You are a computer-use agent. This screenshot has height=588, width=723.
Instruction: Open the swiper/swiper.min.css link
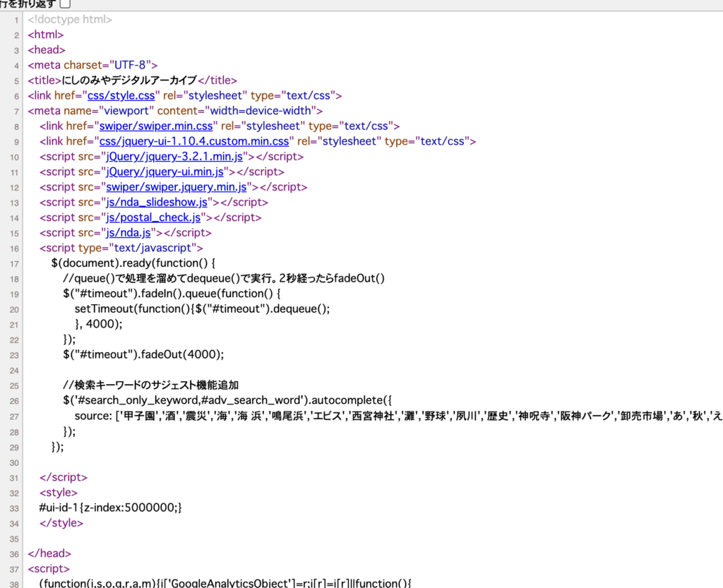click(156, 126)
